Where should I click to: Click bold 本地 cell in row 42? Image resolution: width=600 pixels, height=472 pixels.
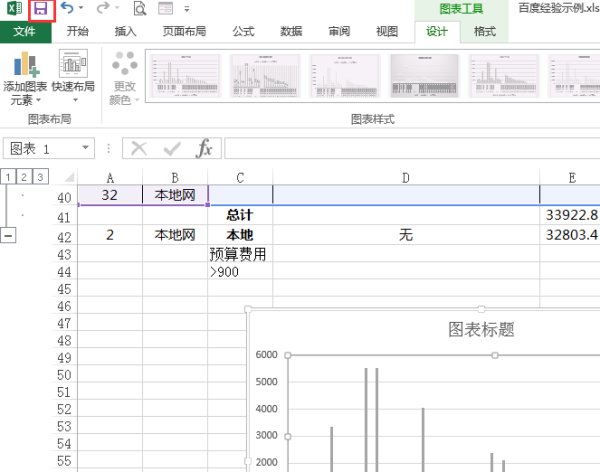(240, 235)
